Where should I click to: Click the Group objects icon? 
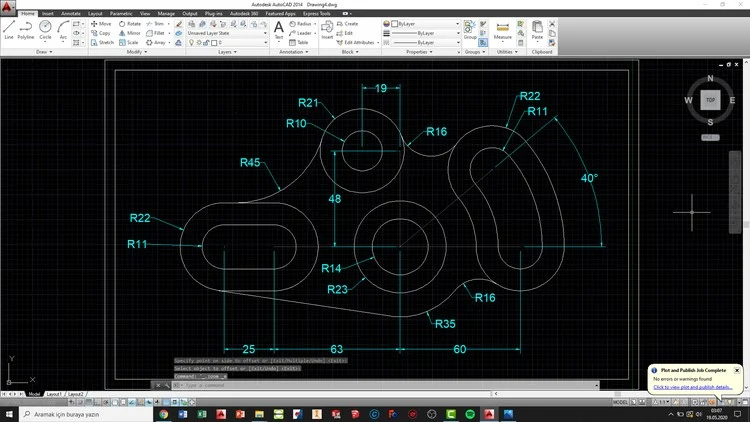(x=469, y=28)
